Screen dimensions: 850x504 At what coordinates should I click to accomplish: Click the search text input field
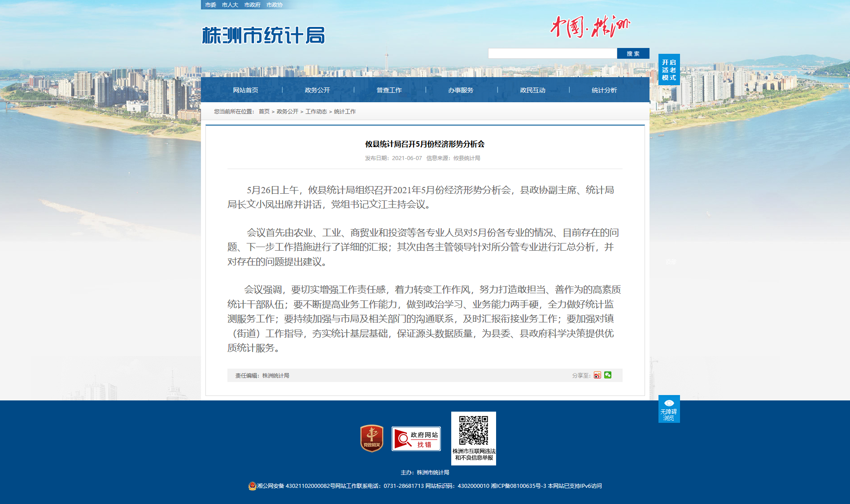[x=552, y=54]
